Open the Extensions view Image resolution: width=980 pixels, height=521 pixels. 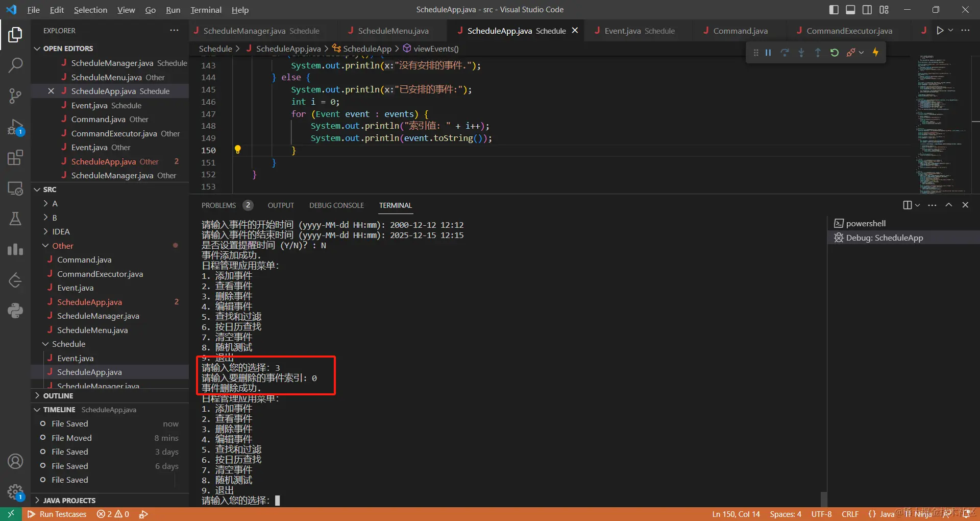coord(15,158)
